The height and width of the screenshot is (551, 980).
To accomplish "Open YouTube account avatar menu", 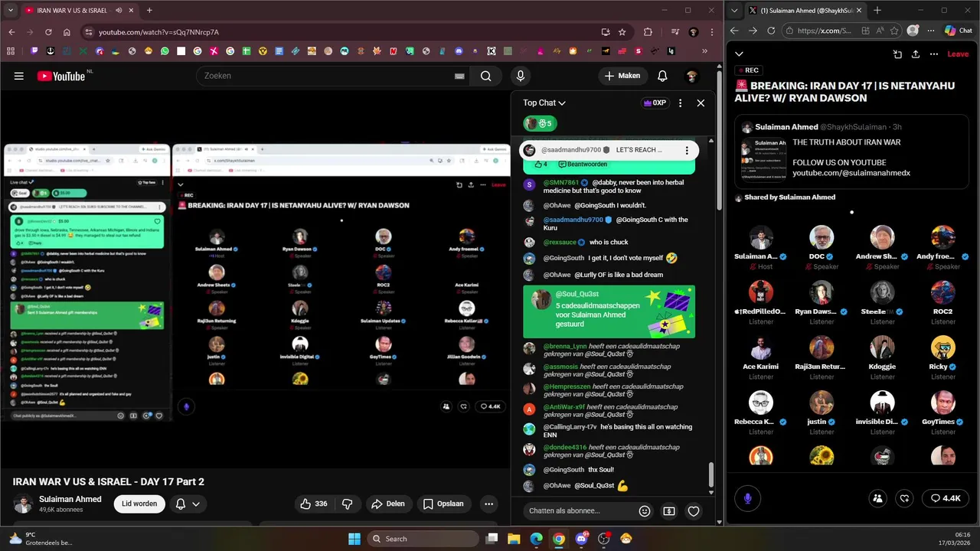I will [x=691, y=76].
